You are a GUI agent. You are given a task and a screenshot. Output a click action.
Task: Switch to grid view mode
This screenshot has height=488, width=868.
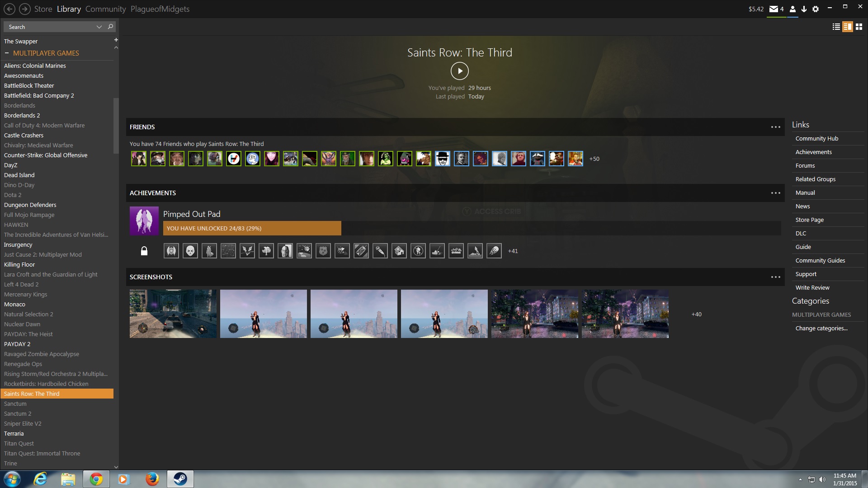(859, 27)
